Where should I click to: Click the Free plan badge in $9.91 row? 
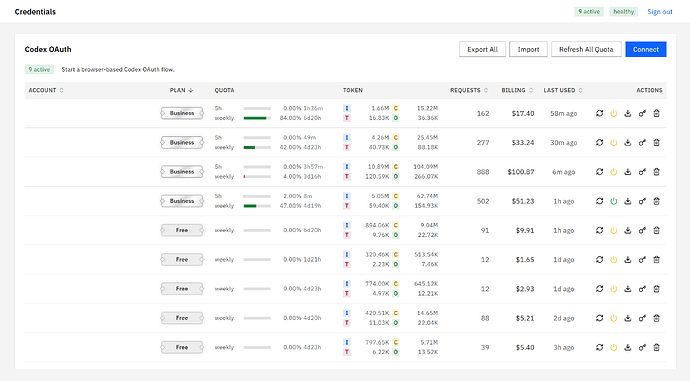tap(182, 230)
